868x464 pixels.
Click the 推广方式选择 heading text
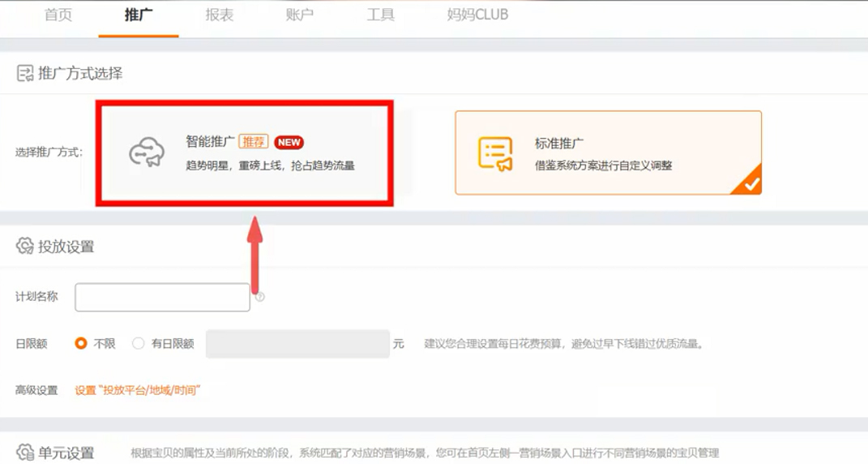pyautogui.click(x=80, y=73)
